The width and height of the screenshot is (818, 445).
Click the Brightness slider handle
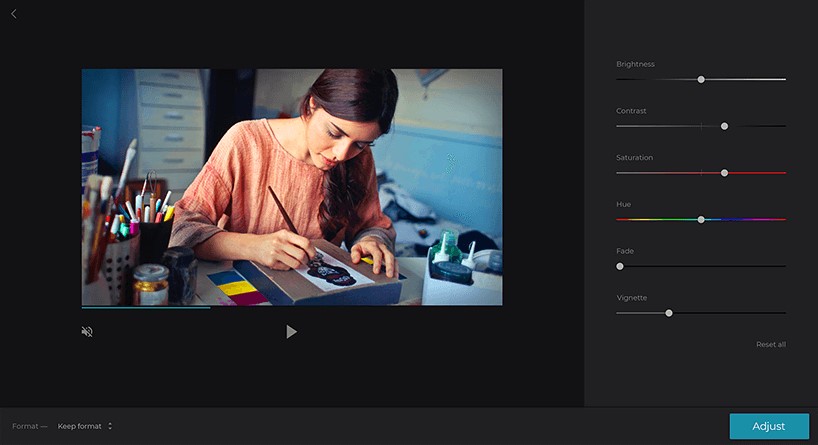701,79
